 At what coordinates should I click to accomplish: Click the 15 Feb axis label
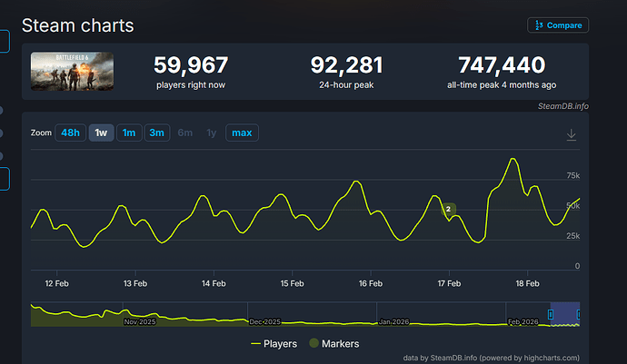coord(292,284)
